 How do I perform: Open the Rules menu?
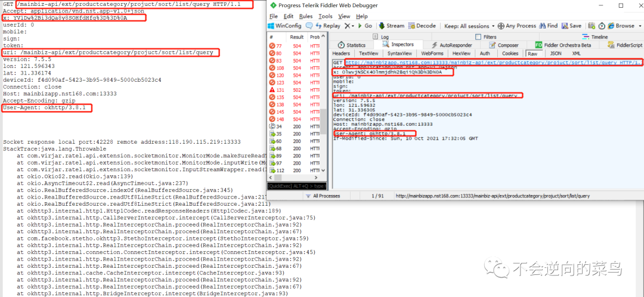(305, 16)
